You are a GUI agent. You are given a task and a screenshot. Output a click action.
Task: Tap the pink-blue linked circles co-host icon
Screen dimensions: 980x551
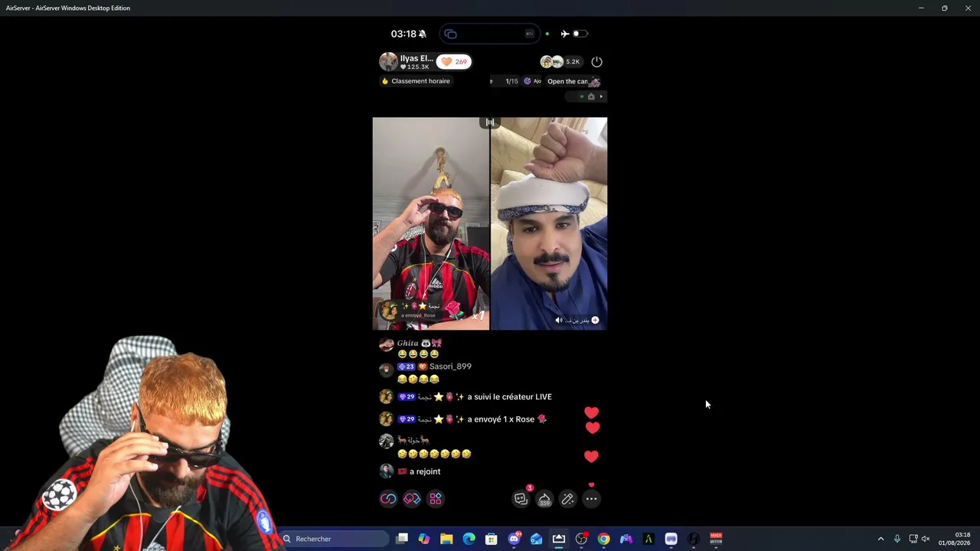click(x=388, y=499)
